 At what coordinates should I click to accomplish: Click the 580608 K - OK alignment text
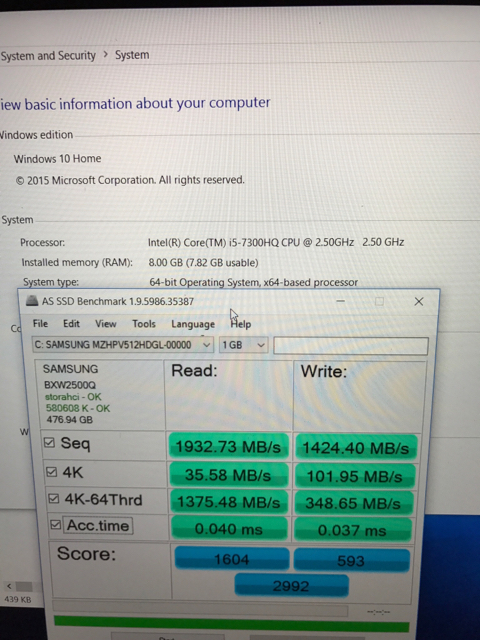coord(78,408)
